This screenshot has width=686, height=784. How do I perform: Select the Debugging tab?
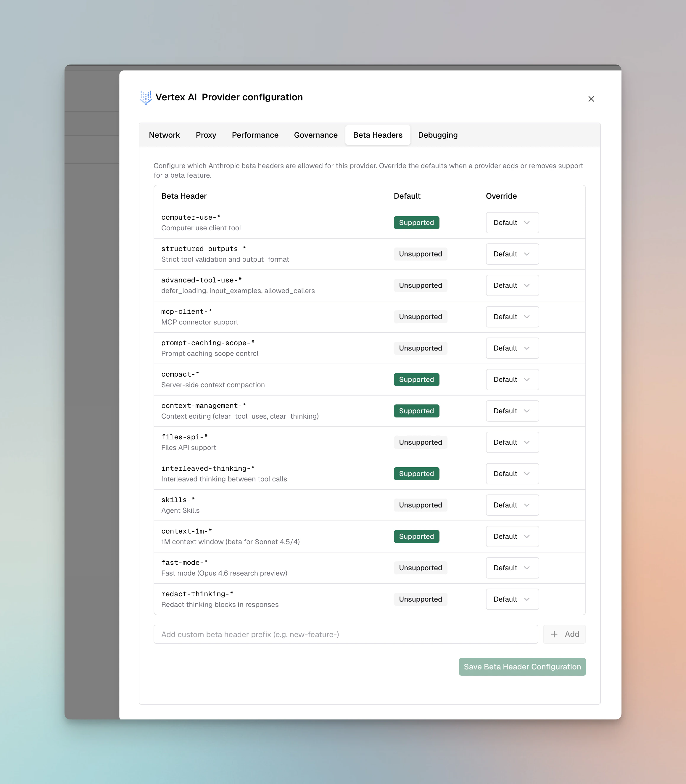[438, 135]
